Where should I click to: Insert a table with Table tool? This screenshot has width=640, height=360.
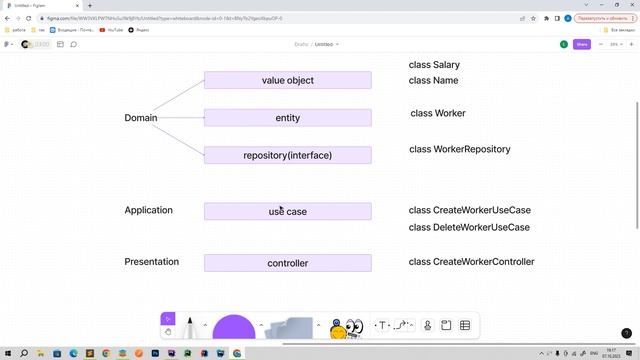pos(465,325)
